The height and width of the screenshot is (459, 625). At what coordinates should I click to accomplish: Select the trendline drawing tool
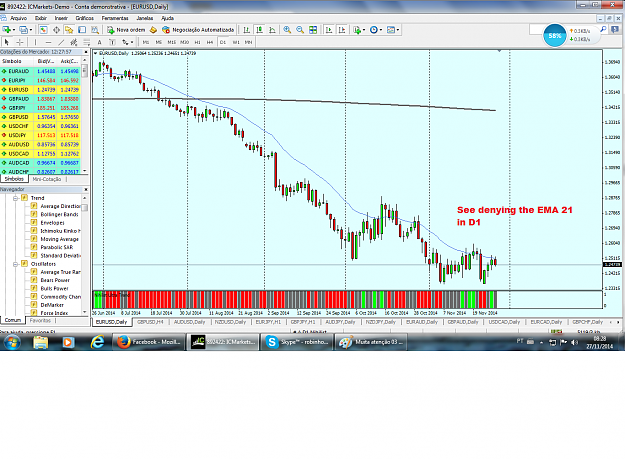(61, 42)
